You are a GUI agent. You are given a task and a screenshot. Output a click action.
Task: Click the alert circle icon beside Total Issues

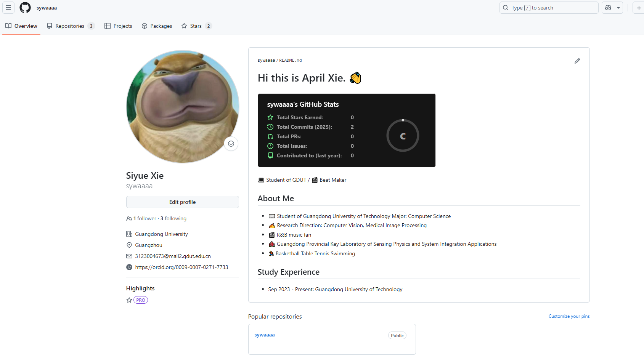click(270, 146)
